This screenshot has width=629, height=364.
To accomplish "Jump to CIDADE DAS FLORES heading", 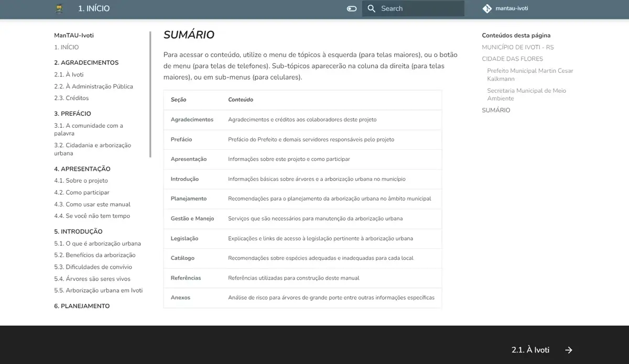I will click(x=512, y=59).
